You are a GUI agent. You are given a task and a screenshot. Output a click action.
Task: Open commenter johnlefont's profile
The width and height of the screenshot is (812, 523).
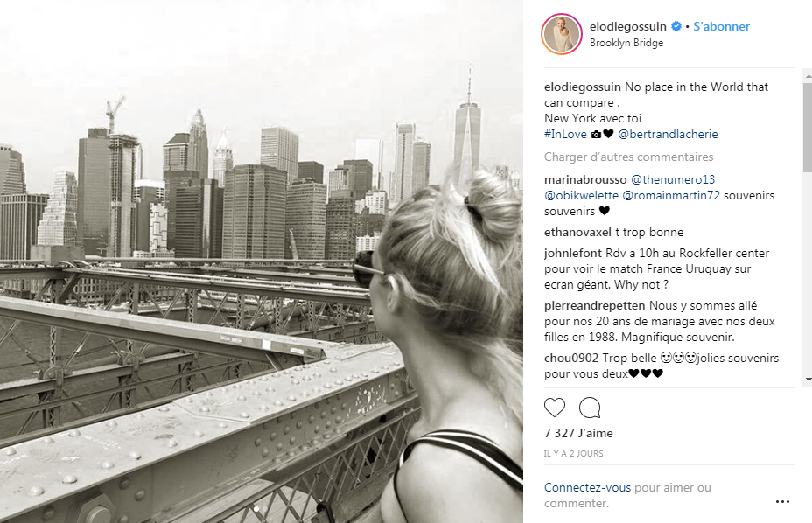(573, 254)
